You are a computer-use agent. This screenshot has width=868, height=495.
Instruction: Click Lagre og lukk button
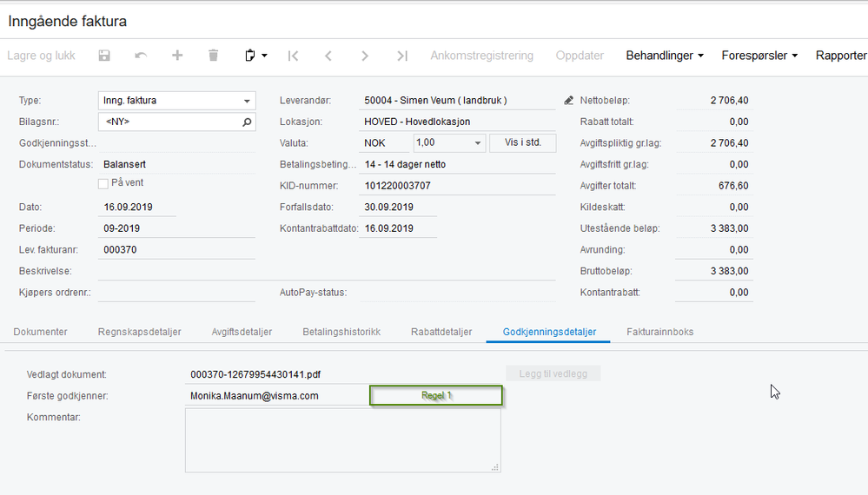click(x=41, y=56)
